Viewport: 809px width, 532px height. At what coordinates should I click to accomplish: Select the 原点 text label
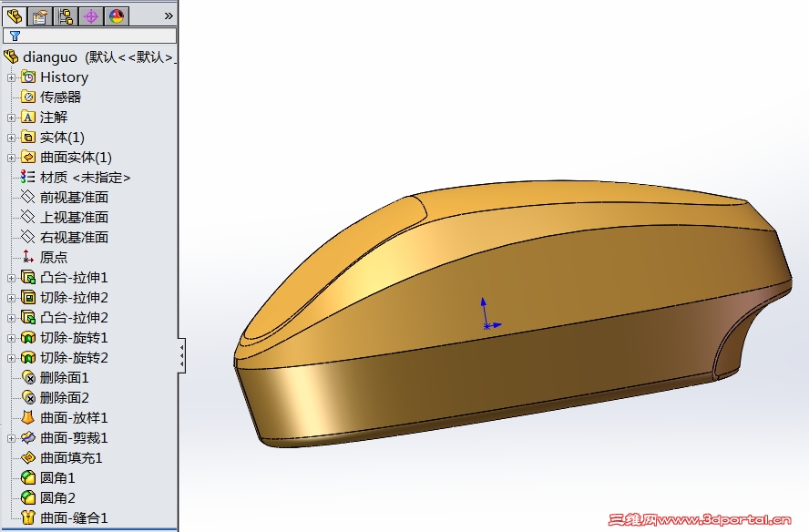point(54,257)
